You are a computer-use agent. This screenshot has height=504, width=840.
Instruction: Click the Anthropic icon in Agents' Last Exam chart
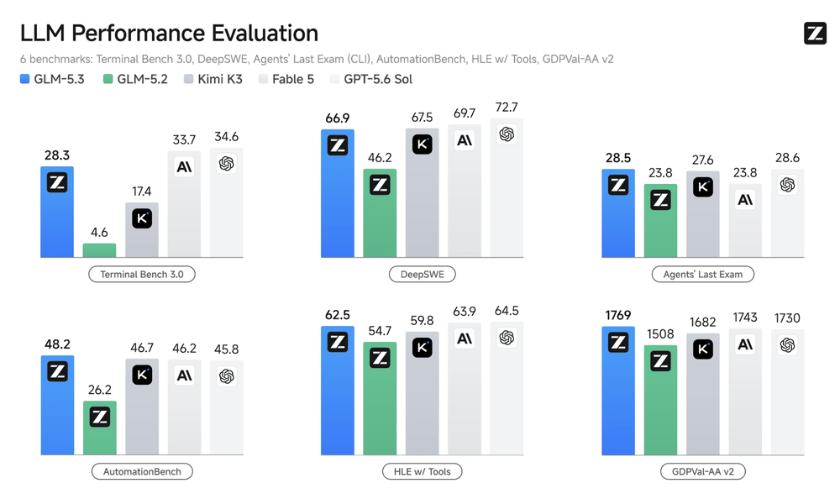[745, 200]
